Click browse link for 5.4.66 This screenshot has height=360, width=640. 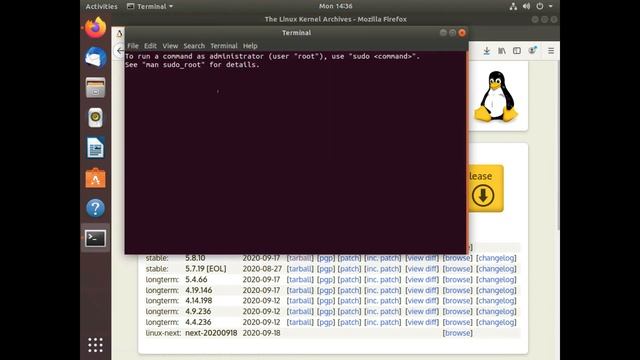[458, 280]
